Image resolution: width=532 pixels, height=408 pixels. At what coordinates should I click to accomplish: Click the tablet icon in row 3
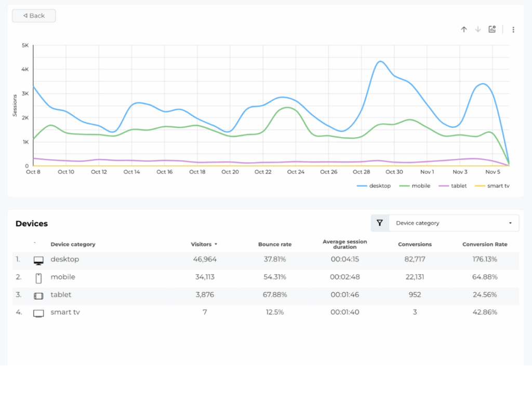coord(38,296)
